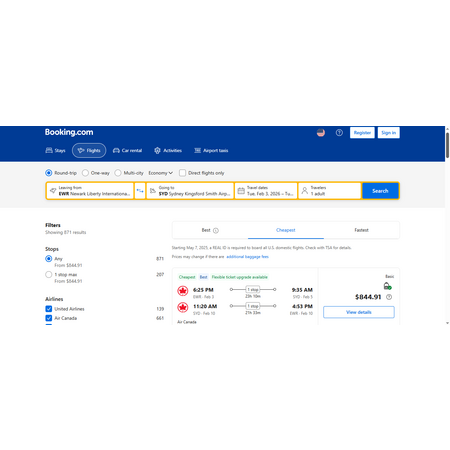
Task: Click the 1 stop badge on outbound flight
Action: pos(253,289)
